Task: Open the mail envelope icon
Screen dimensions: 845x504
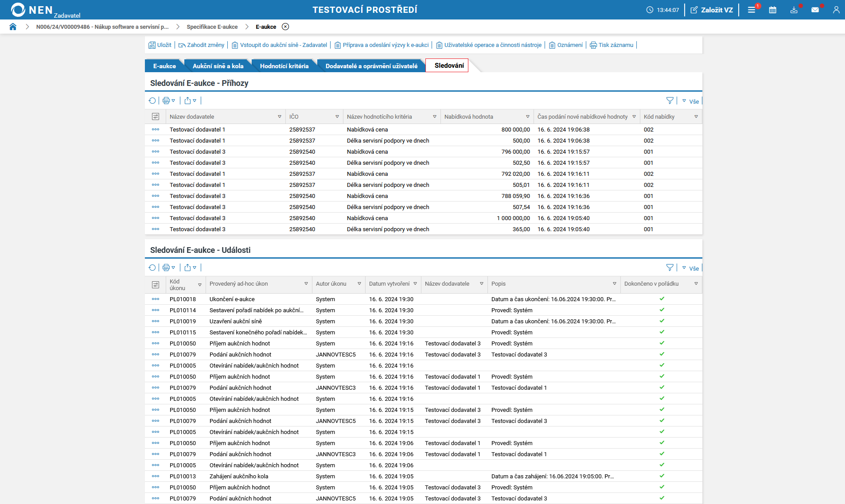Action: pos(815,10)
